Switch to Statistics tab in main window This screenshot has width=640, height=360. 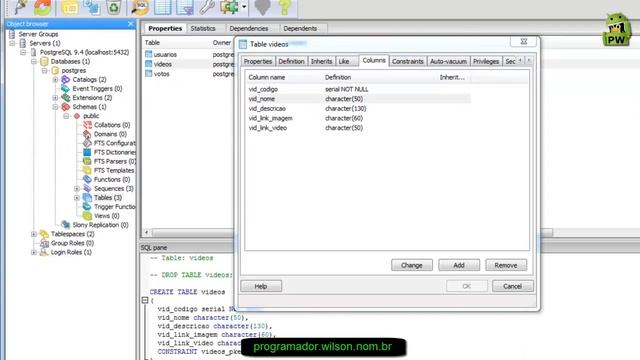(x=203, y=28)
